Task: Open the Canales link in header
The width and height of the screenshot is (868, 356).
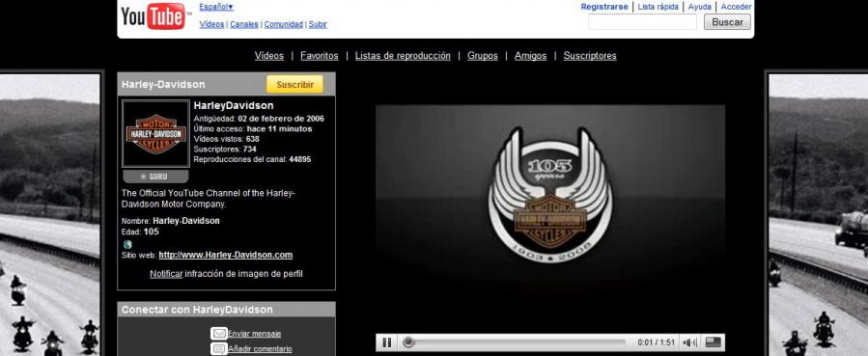Action: [244, 24]
